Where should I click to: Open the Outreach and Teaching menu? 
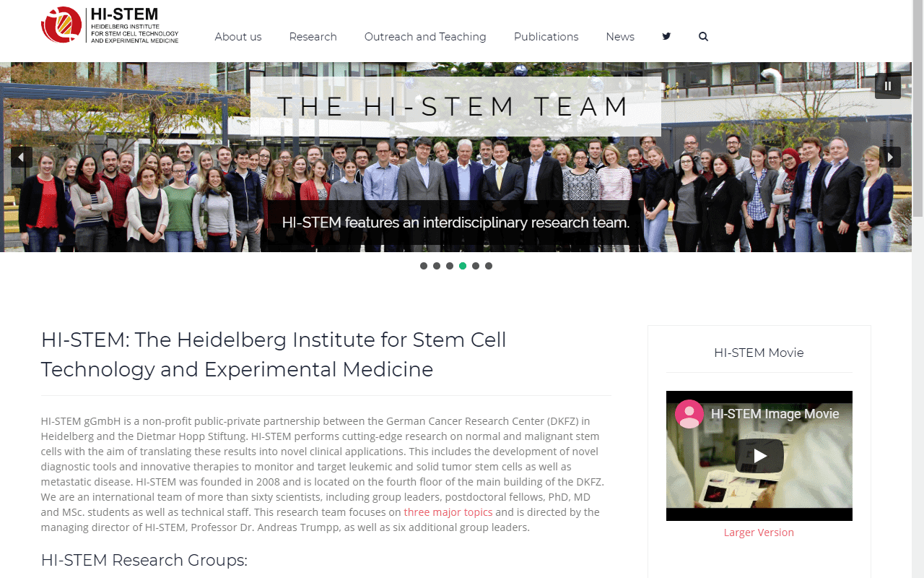(x=425, y=37)
